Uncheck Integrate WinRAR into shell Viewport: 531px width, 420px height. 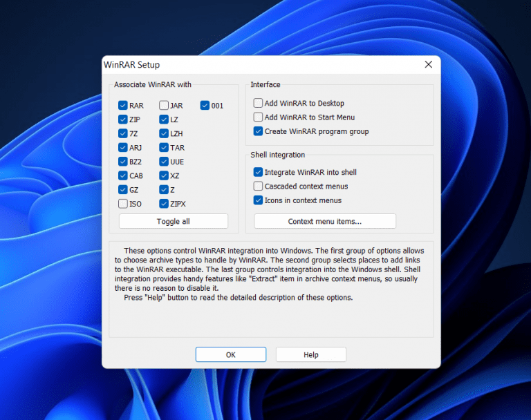pyautogui.click(x=258, y=172)
